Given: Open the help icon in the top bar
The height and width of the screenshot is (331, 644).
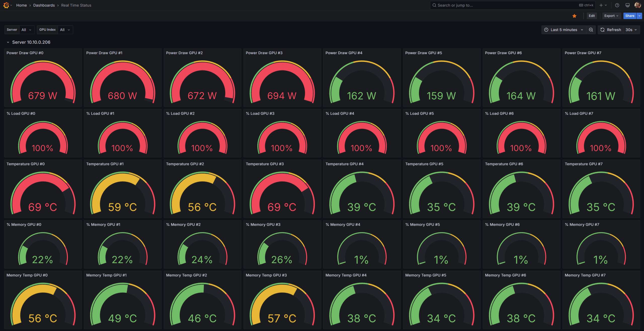Looking at the screenshot, I should tap(617, 5).
